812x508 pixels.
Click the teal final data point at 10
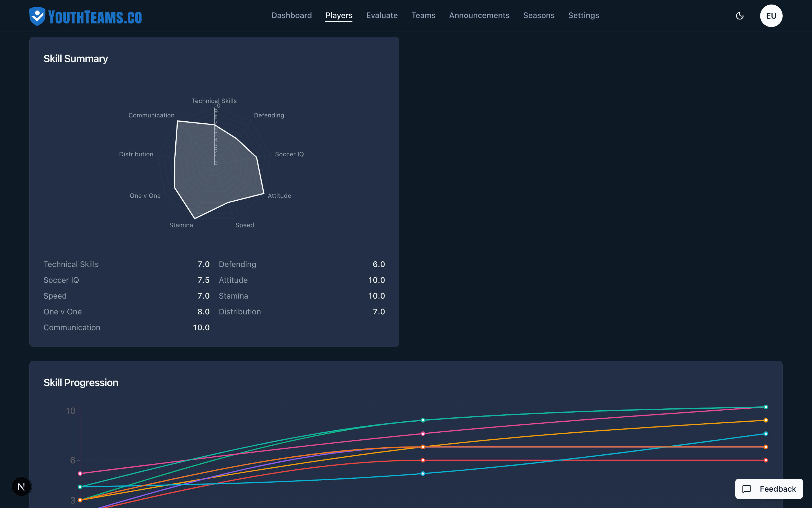tap(766, 407)
